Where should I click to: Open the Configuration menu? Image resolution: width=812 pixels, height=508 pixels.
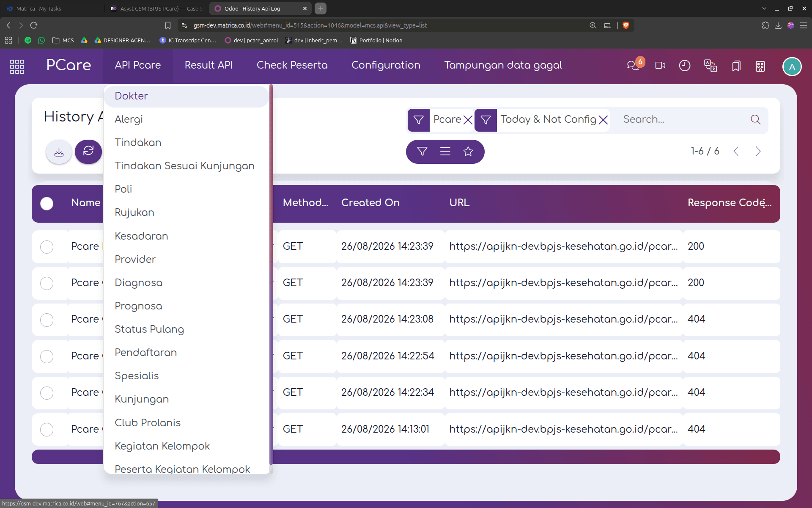[386, 65]
